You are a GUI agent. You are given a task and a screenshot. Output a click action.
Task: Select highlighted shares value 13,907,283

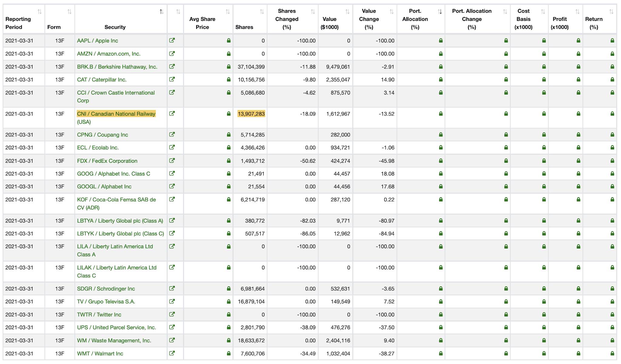click(x=251, y=114)
